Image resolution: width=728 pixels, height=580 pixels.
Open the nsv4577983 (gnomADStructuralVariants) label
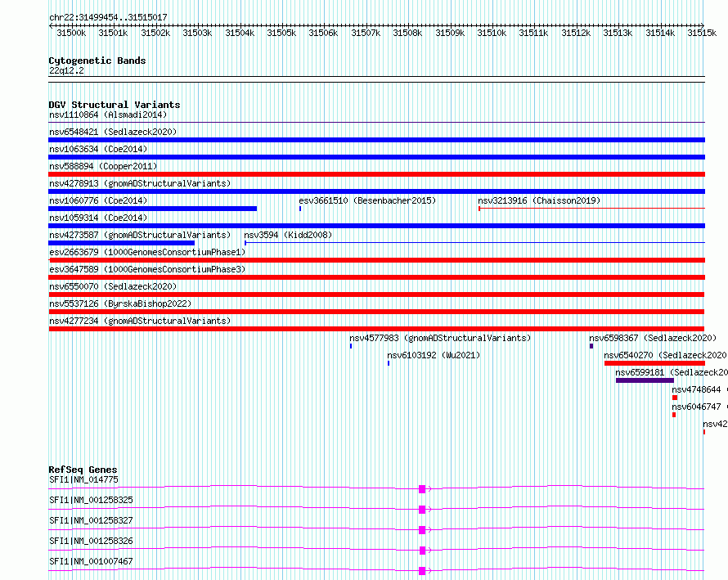[x=440, y=338]
